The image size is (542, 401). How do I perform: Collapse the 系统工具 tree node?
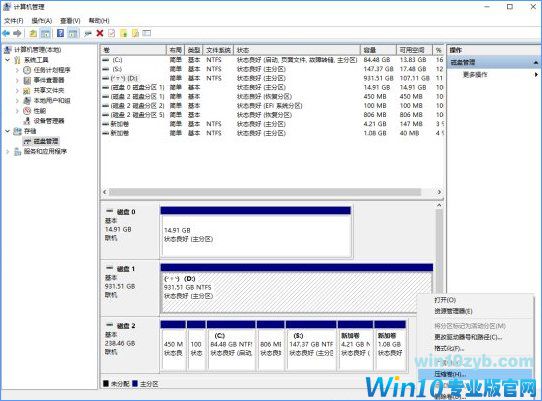click(x=8, y=60)
